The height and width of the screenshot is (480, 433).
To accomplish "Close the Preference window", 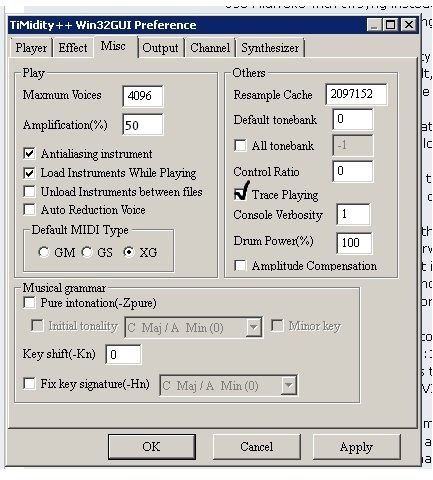I will [409, 25].
